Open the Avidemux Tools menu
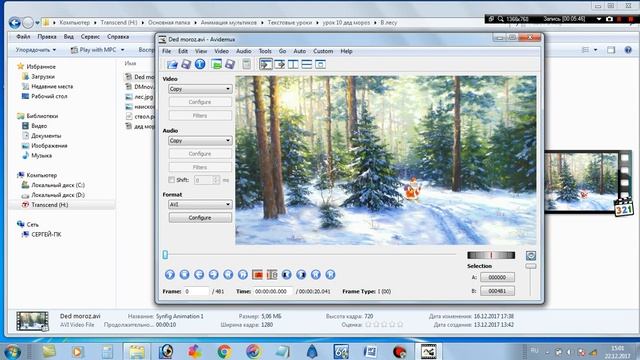640x360 pixels. tap(265, 51)
